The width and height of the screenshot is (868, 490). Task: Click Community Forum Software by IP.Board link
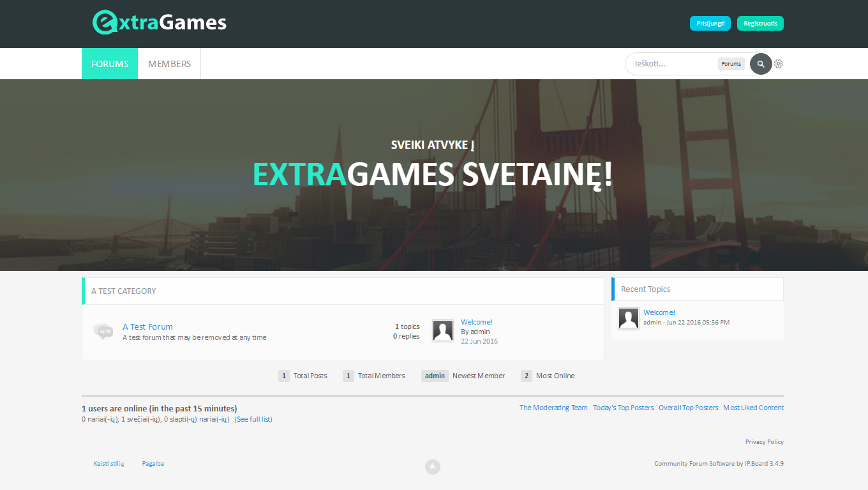[719, 463]
